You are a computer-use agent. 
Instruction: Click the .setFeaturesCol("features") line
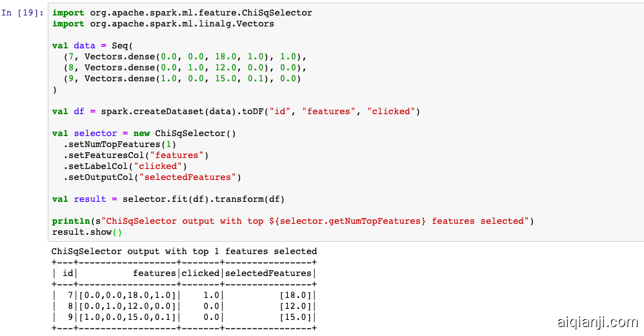pyautogui.click(x=136, y=155)
